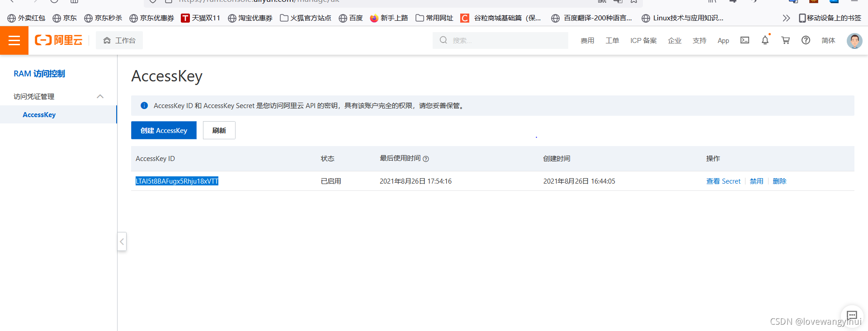Open the 费用 menu
Viewport: 868px width, 331px height.
click(587, 41)
